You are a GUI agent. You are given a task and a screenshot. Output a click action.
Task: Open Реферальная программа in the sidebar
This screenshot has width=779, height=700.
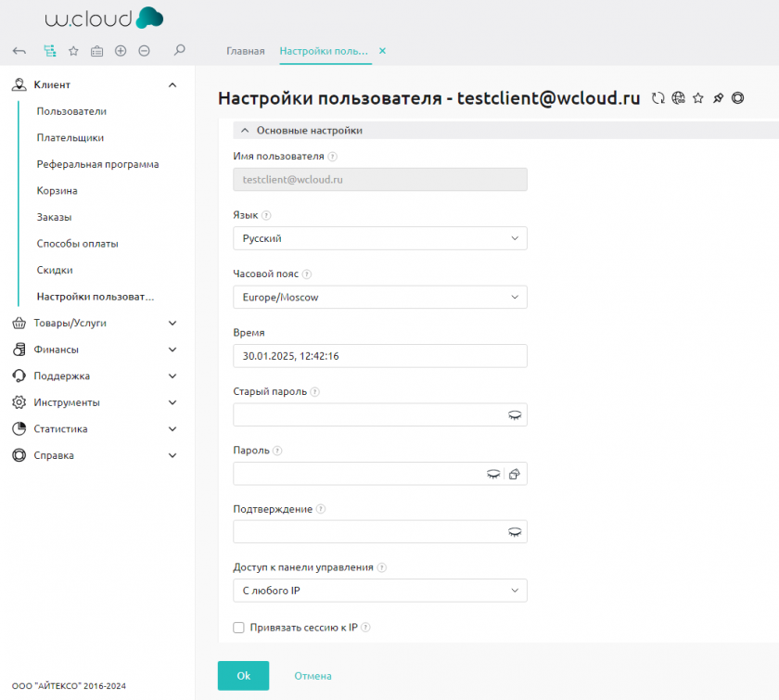(97, 164)
